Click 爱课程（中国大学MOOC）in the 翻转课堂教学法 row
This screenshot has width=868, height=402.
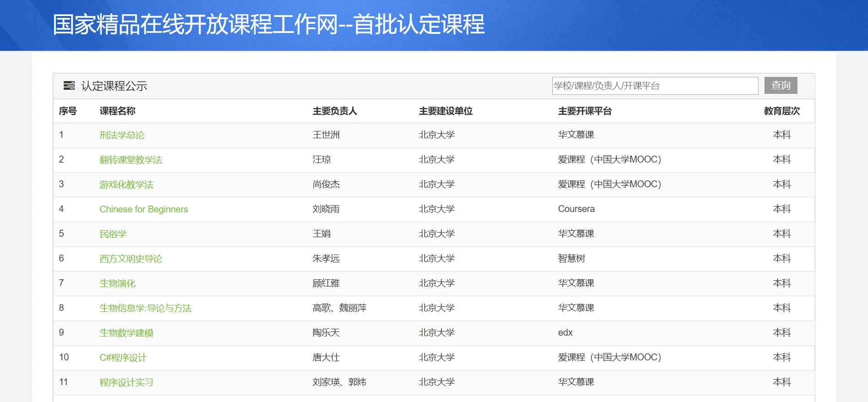pyautogui.click(x=610, y=159)
